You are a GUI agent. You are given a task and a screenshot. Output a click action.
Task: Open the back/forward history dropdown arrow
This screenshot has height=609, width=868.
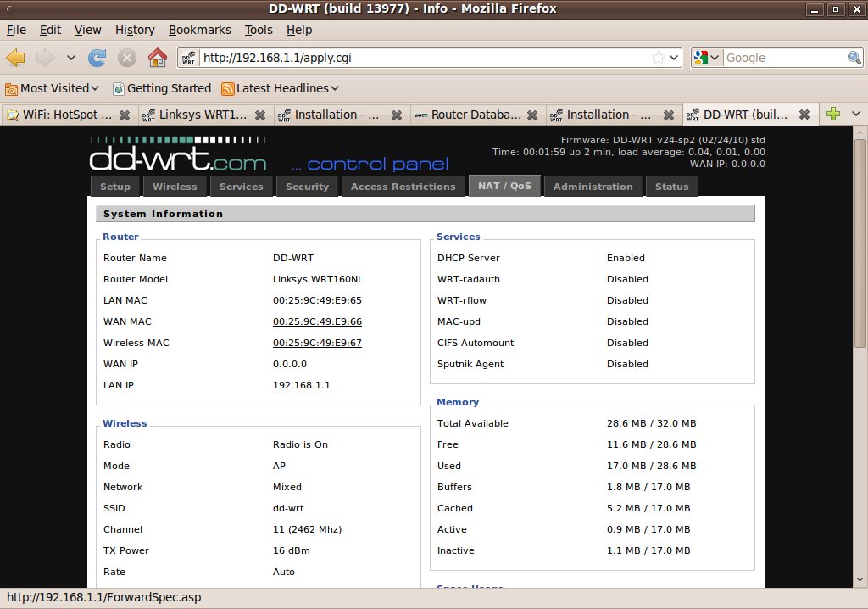pos(70,58)
